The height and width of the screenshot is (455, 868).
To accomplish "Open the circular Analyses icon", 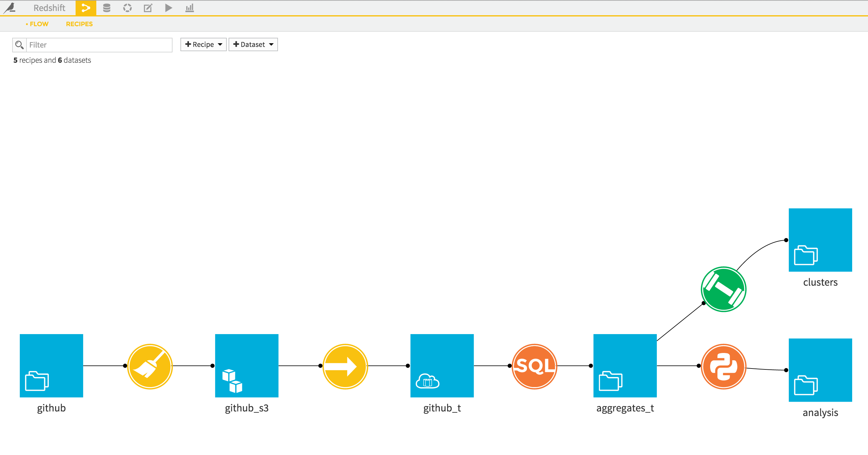I will pos(127,8).
